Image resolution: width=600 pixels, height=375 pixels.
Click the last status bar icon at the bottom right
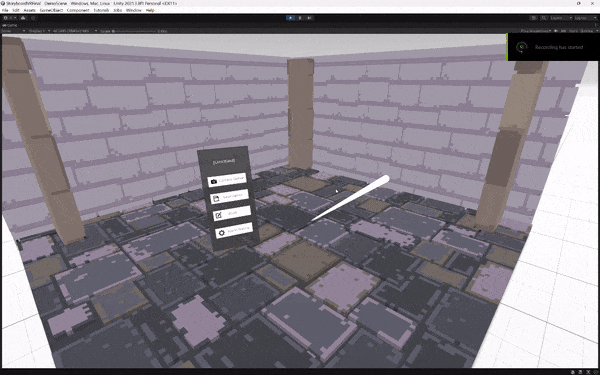[596, 372]
